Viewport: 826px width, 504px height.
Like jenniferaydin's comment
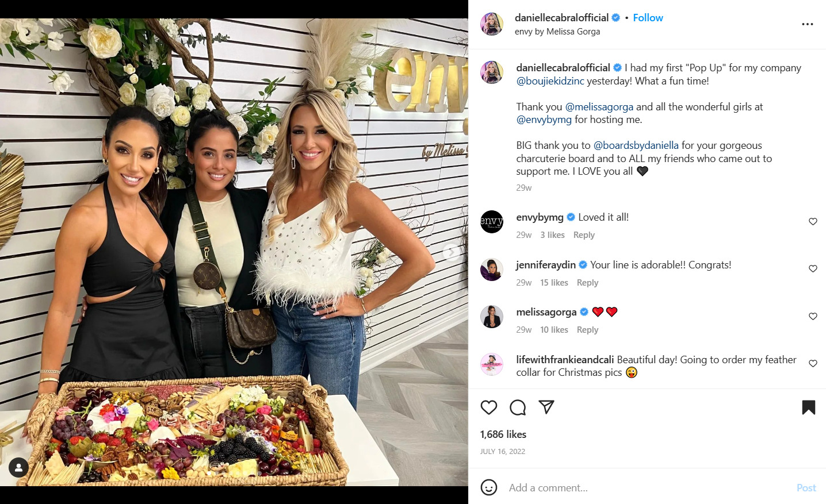[x=813, y=268]
